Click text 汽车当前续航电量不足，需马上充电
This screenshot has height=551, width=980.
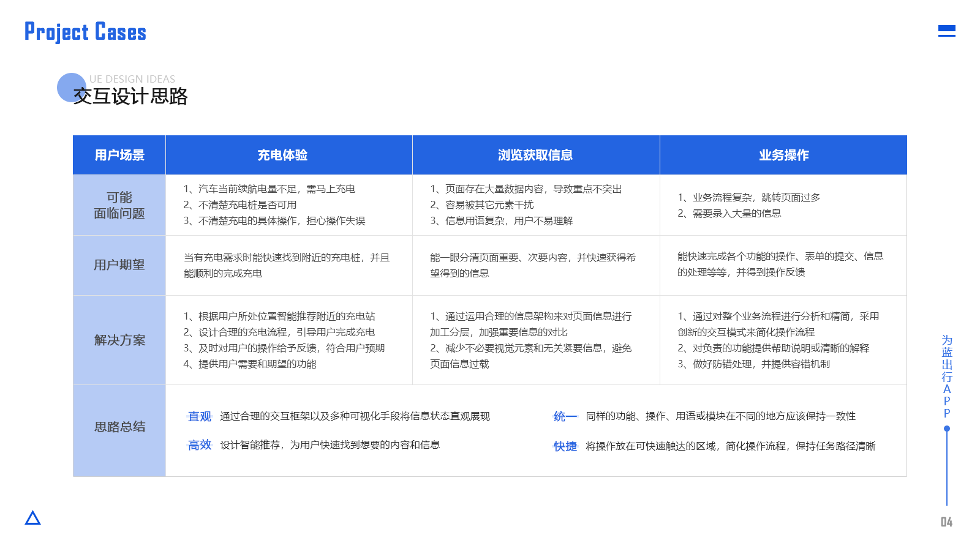point(277,189)
